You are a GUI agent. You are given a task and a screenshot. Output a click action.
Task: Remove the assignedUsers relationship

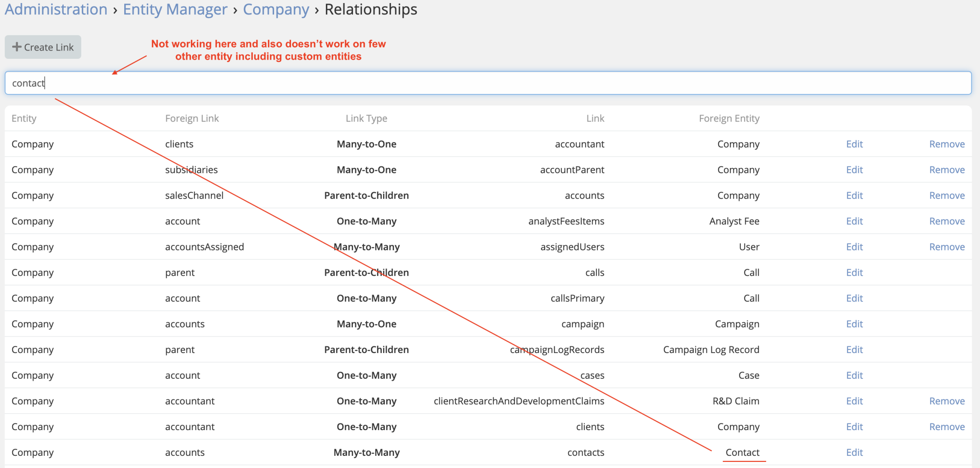tap(946, 247)
